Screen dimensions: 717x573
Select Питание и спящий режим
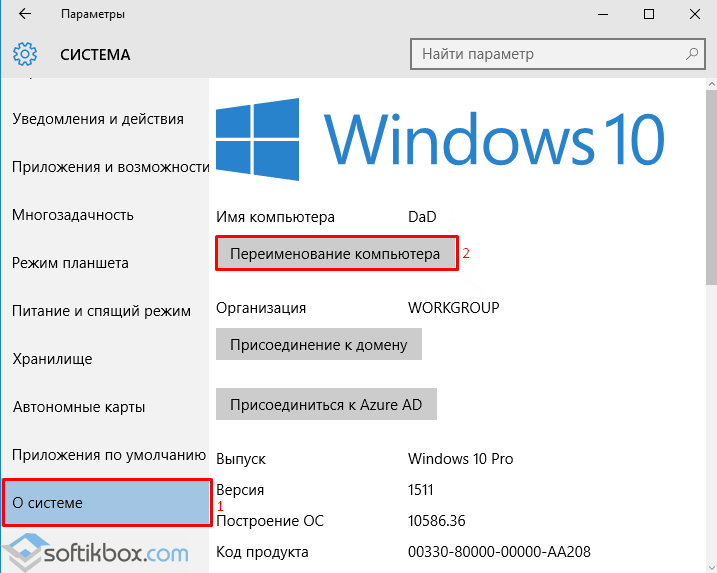click(101, 311)
